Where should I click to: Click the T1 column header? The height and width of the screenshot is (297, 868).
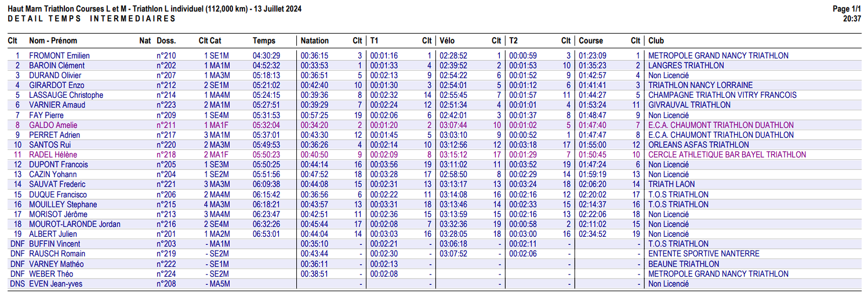tap(374, 41)
